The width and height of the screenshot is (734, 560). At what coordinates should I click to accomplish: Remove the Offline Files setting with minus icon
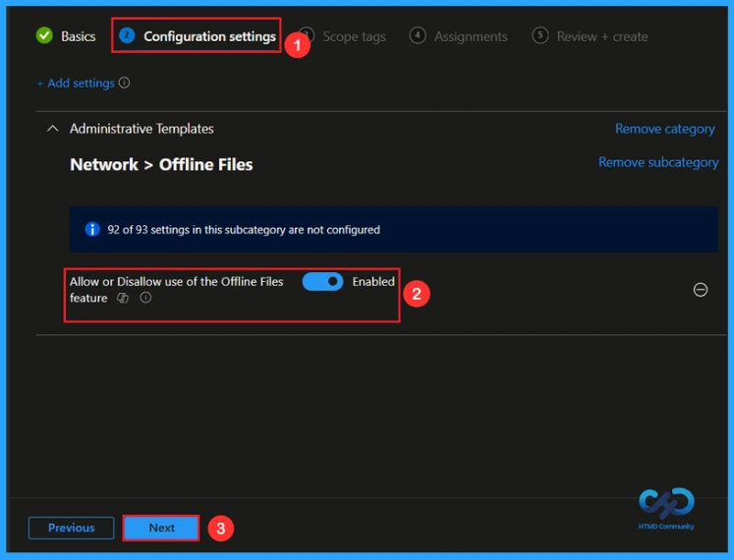[x=701, y=290]
